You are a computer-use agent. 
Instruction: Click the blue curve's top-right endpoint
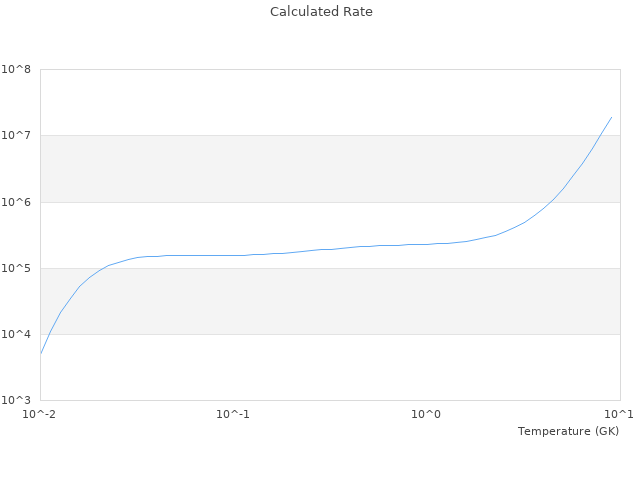coord(611,117)
